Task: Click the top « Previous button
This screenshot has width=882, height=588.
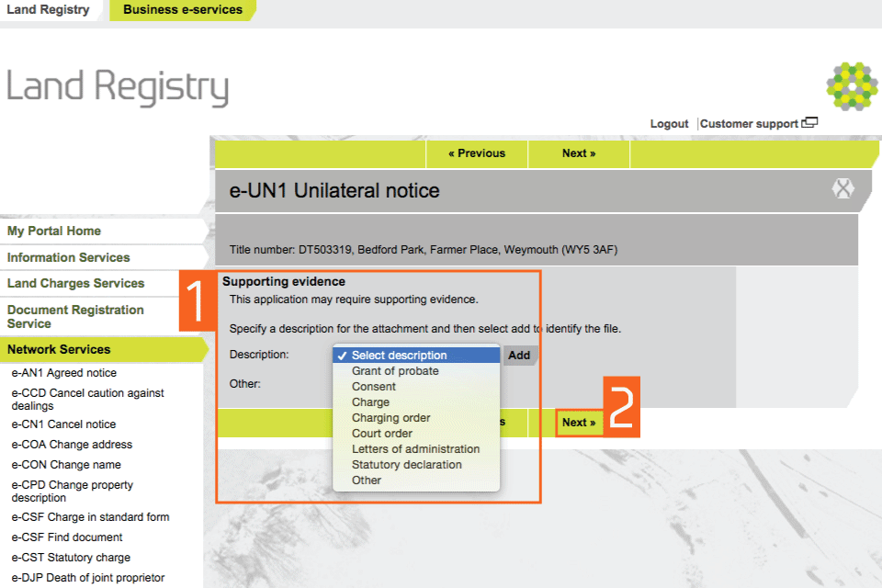Action: click(x=477, y=153)
